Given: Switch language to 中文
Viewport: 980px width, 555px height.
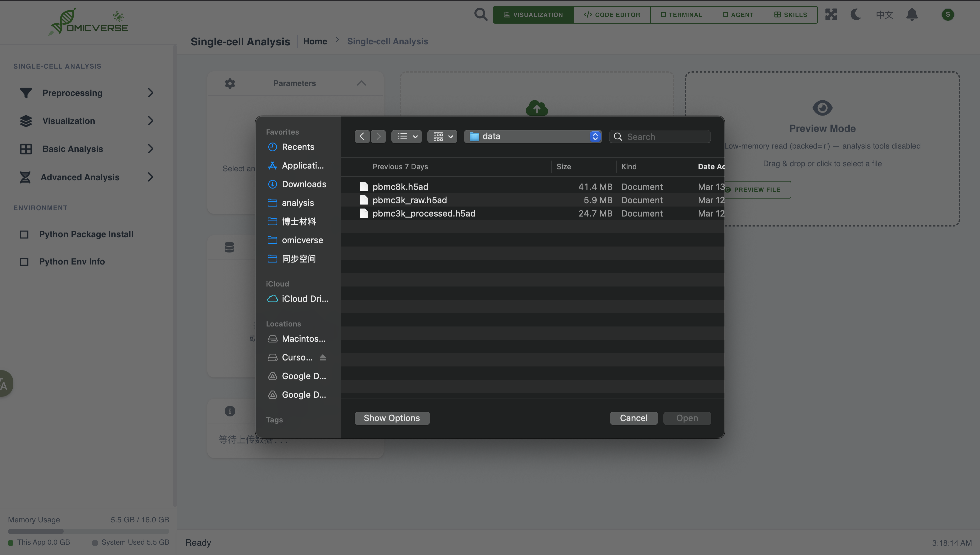Looking at the screenshot, I should pyautogui.click(x=884, y=14).
